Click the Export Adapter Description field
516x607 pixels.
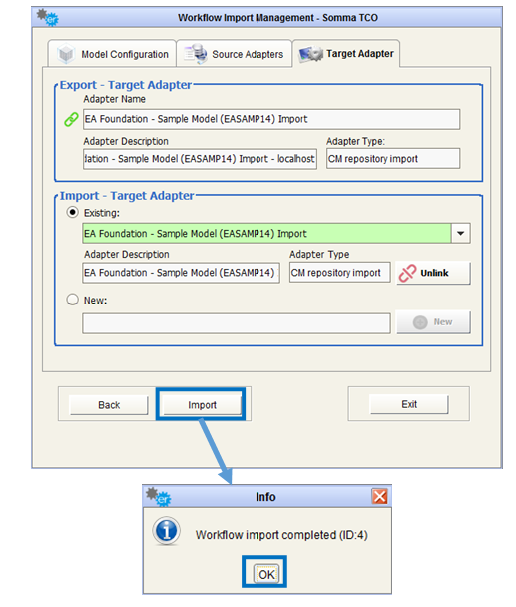point(200,159)
